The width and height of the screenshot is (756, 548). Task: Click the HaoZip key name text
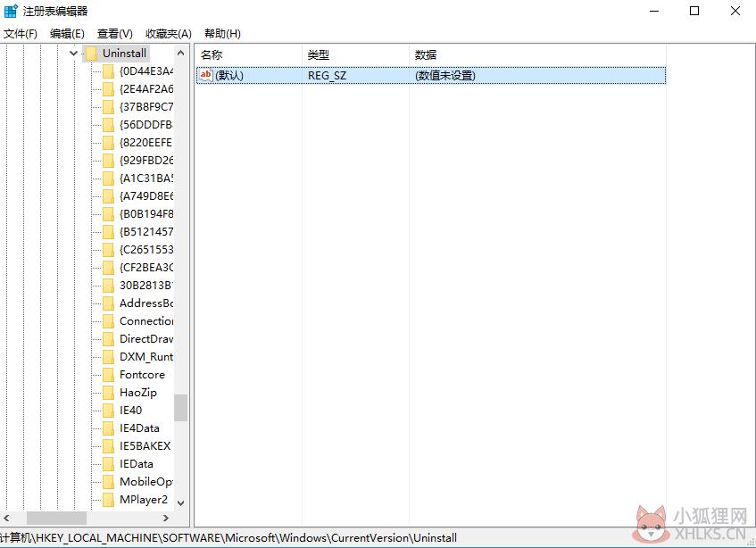(138, 393)
